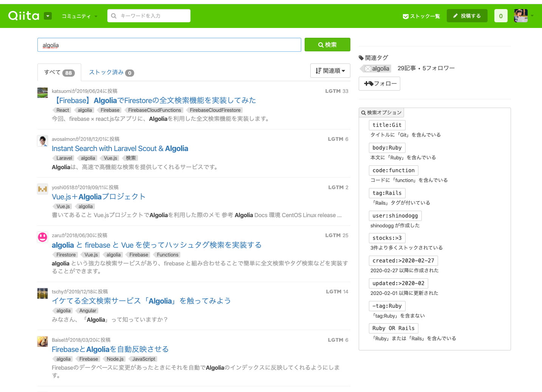Screen dimensions: 542x392
Task: Open katsuomi's avatar
Action: [42, 93]
